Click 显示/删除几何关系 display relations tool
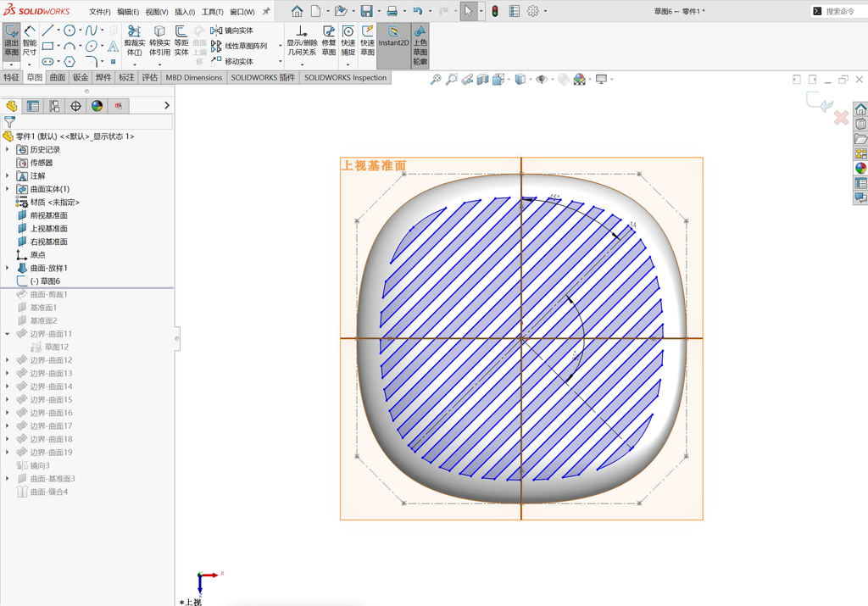The height and width of the screenshot is (606, 868). click(x=301, y=41)
